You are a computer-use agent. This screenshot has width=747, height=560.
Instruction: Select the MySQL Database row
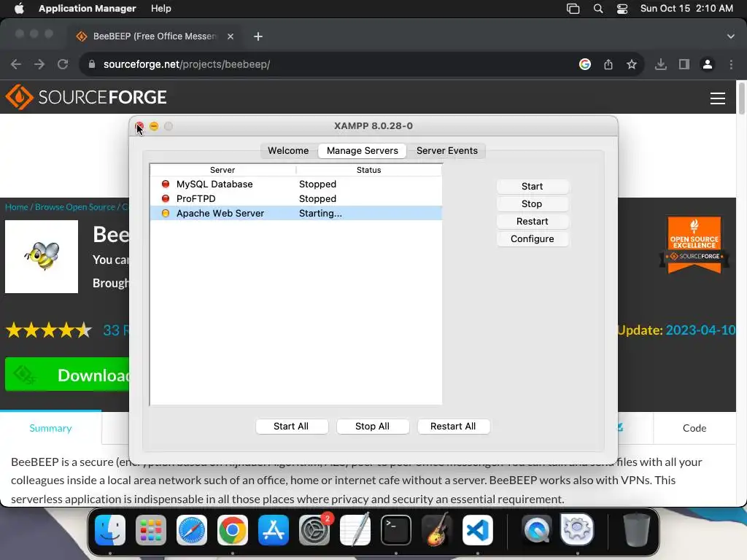296,184
